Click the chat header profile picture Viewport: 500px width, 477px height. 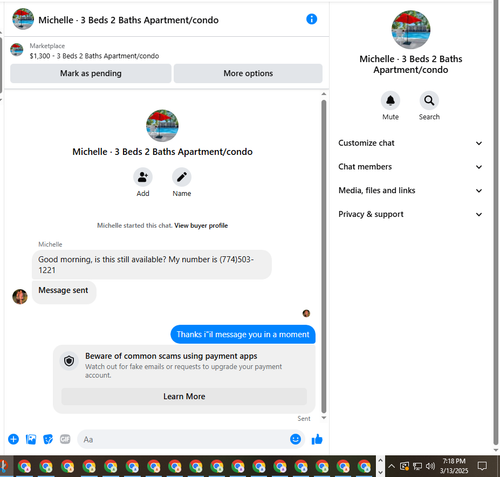(23, 19)
